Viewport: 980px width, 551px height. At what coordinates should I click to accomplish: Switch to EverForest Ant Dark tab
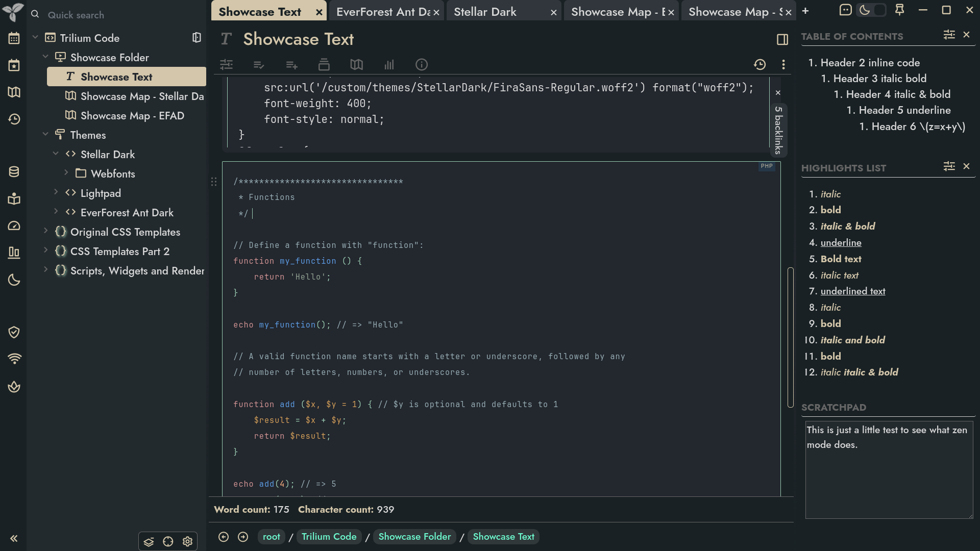pos(383,12)
